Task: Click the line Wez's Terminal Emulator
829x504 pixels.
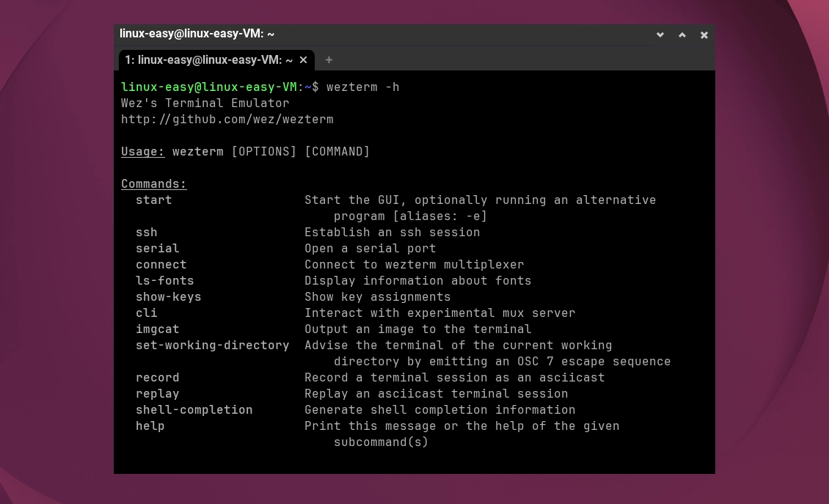Action: pyautogui.click(x=205, y=103)
